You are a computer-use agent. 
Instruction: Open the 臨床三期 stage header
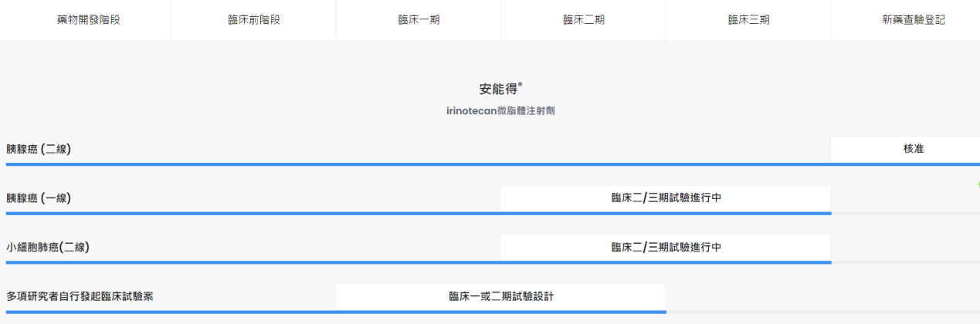748,20
